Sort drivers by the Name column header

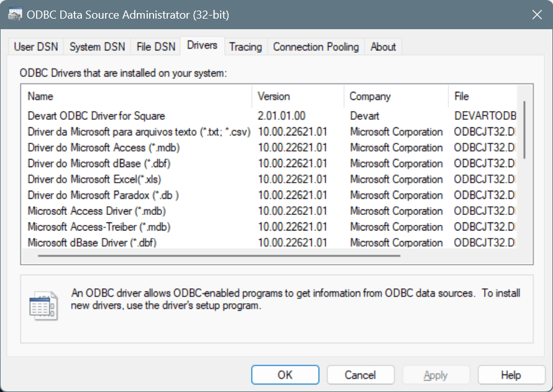(137, 96)
